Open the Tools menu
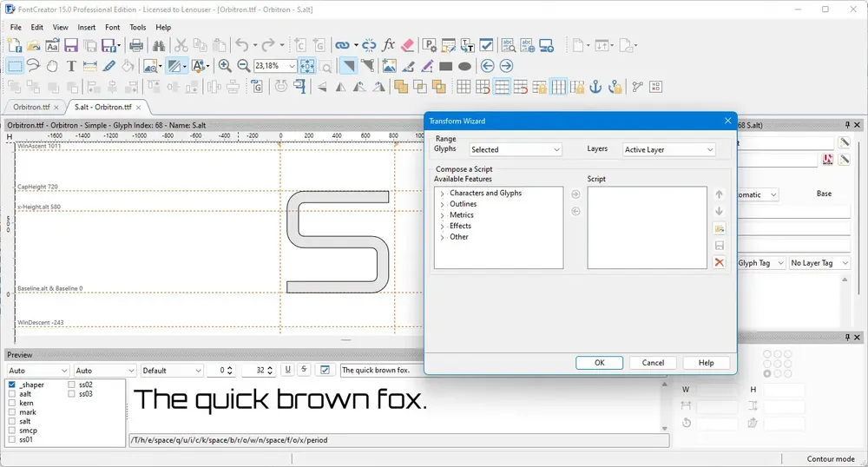Image resolution: width=868 pixels, height=467 pixels. [138, 27]
